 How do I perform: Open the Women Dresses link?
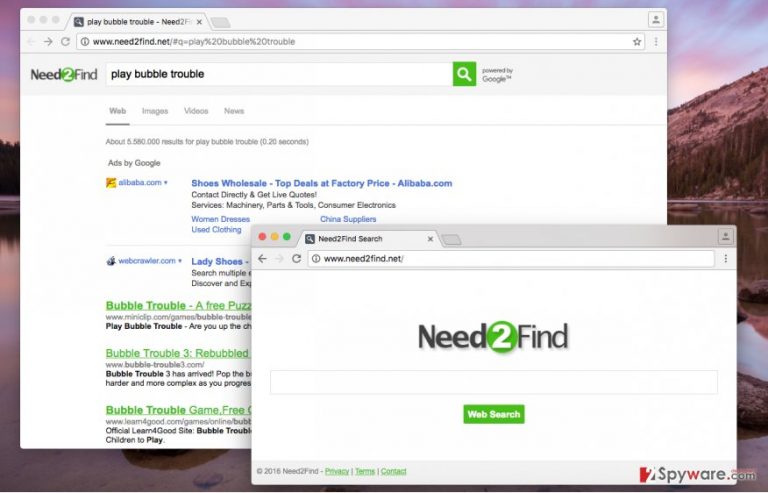click(x=220, y=219)
